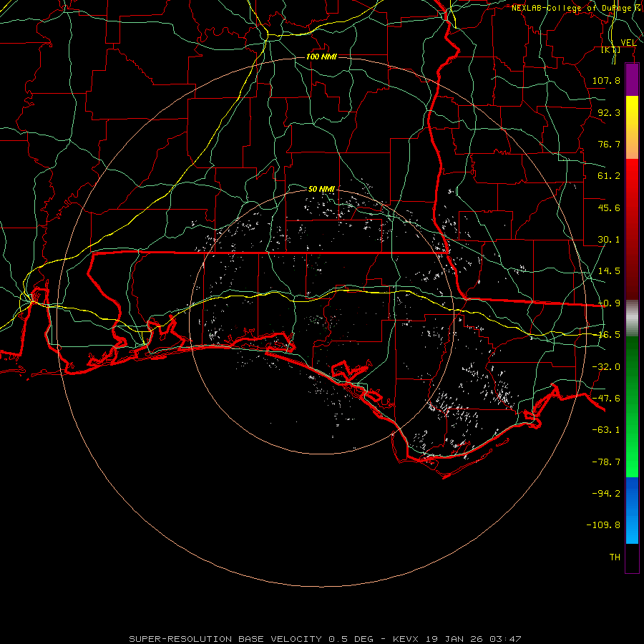Click the gray near-zero segment of the color bar

tap(632, 318)
